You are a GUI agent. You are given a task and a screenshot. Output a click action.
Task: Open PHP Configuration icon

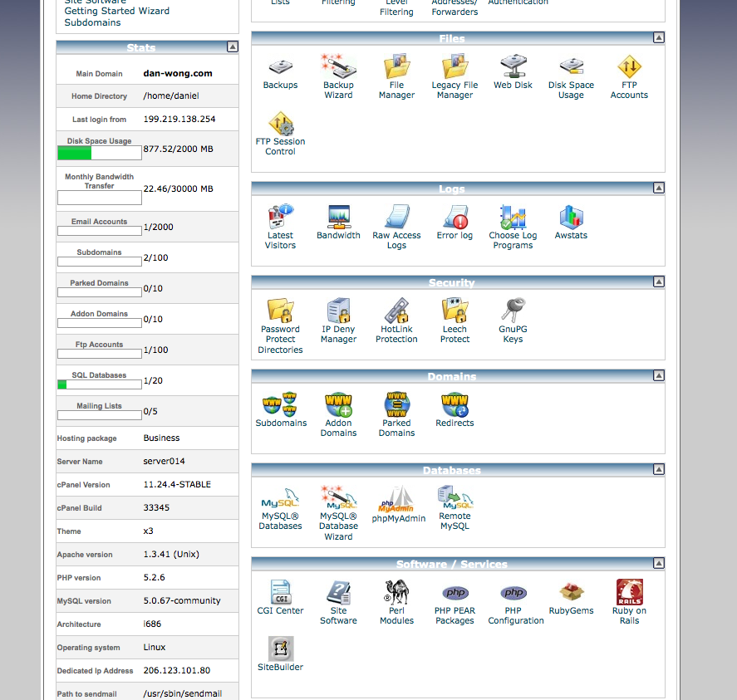tap(513, 593)
